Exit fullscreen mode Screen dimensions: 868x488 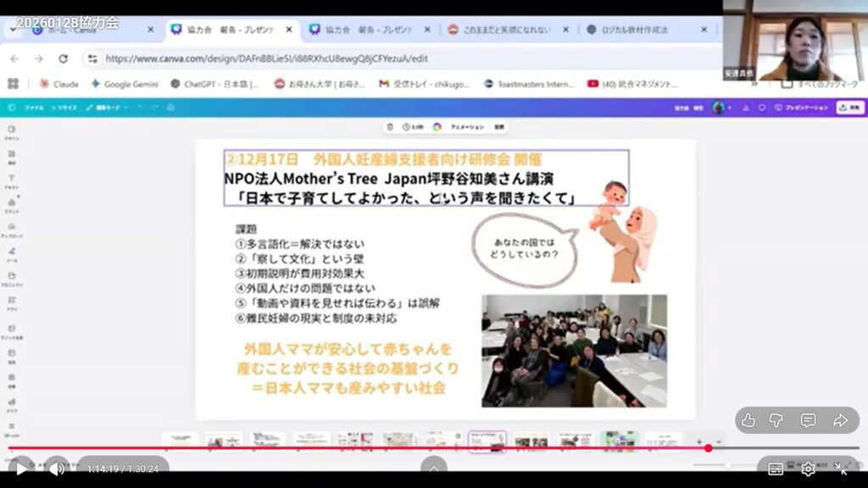point(841,469)
